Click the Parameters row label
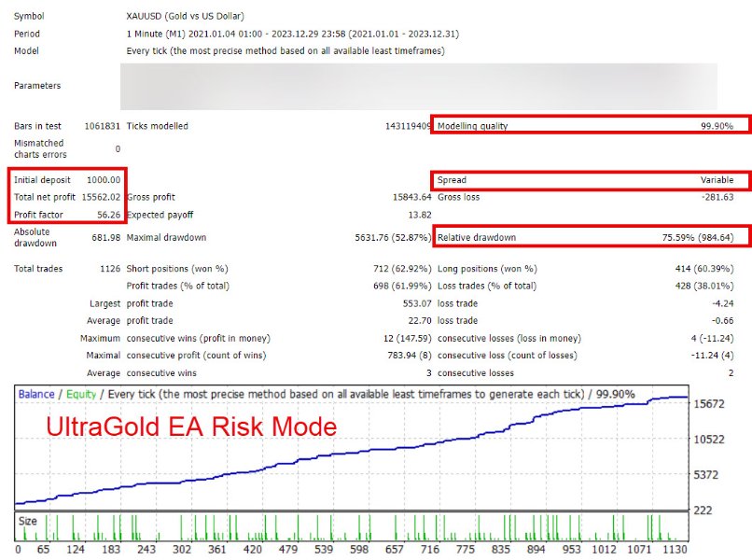The width and height of the screenshot is (752, 560). 37,86
